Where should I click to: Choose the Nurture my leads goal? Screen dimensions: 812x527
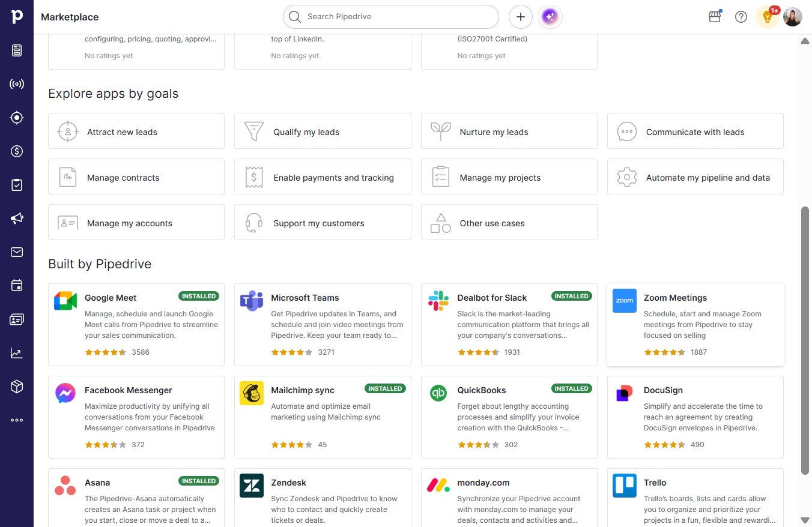pyautogui.click(x=509, y=131)
